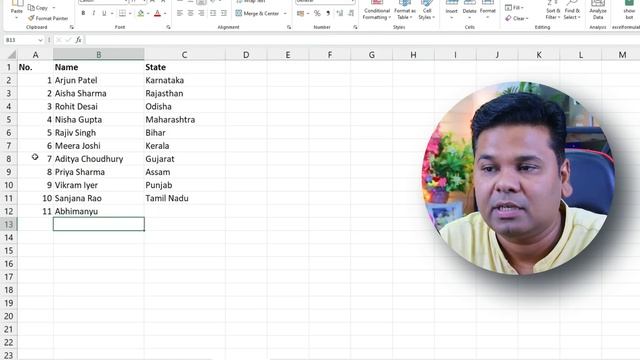Open Conditional Formatting menu
This screenshot has width=640, height=360.
click(x=377, y=11)
